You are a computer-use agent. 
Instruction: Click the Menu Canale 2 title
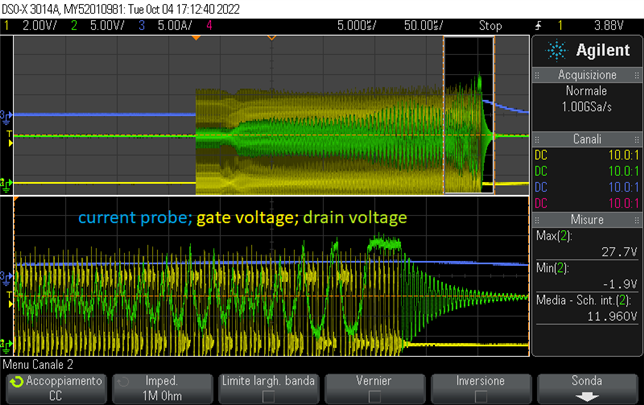pyautogui.click(x=38, y=364)
